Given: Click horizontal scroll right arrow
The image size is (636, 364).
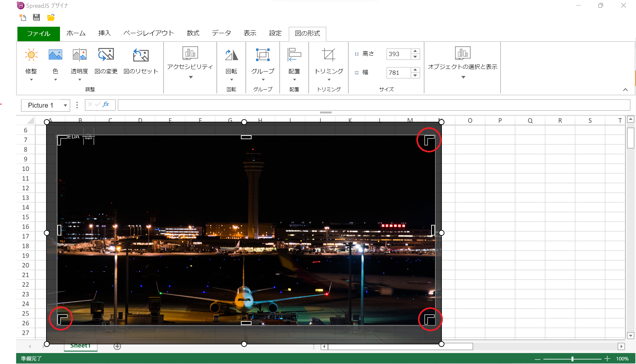Looking at the screenshot, I should [621, 347].
